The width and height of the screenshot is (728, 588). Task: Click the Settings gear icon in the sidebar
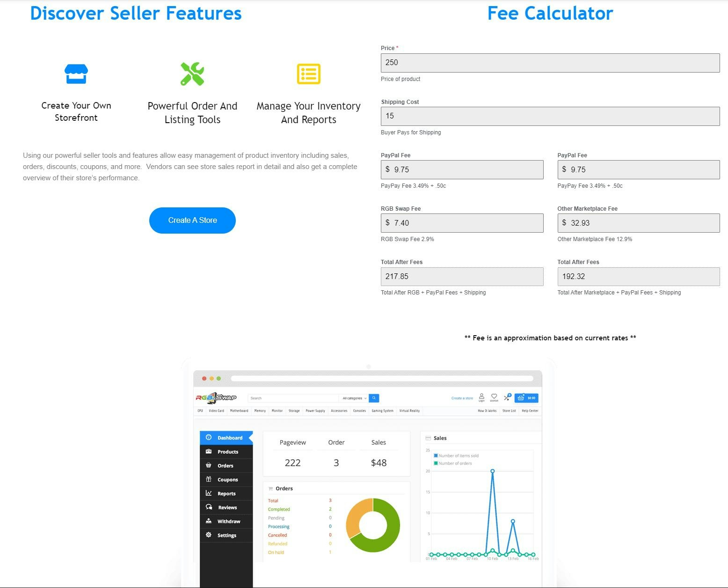click(x=209, y=535)
